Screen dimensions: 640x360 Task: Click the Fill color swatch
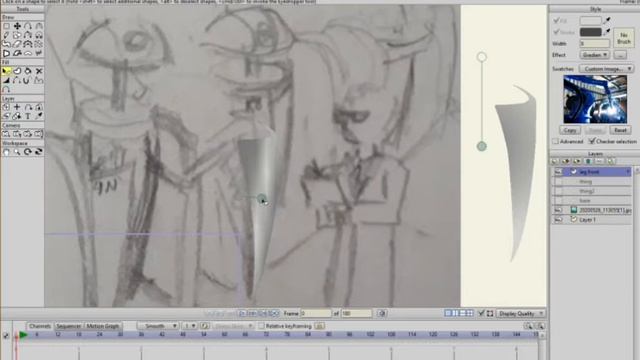tap(590, 20)
